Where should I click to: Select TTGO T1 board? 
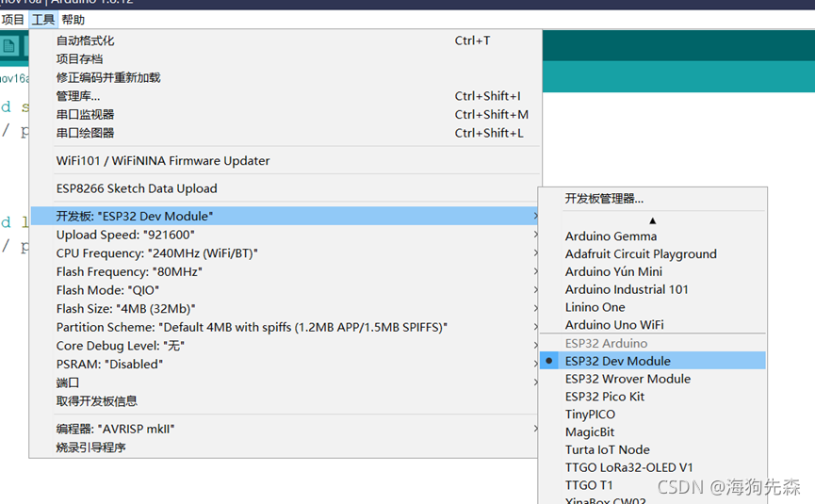pyautogui.click(x=652, y=485)
